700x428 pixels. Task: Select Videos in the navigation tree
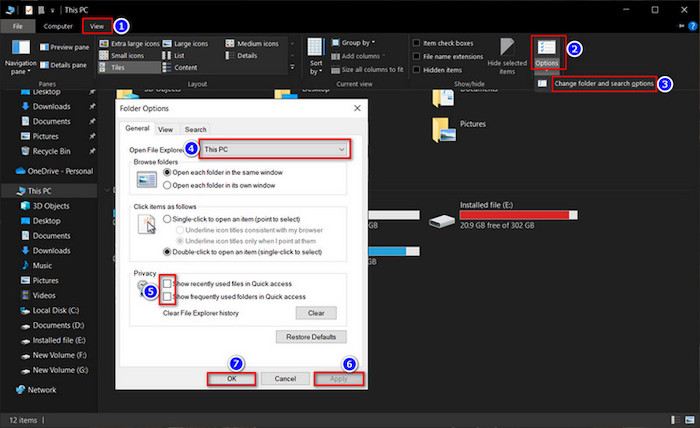[x=38, y=295]
